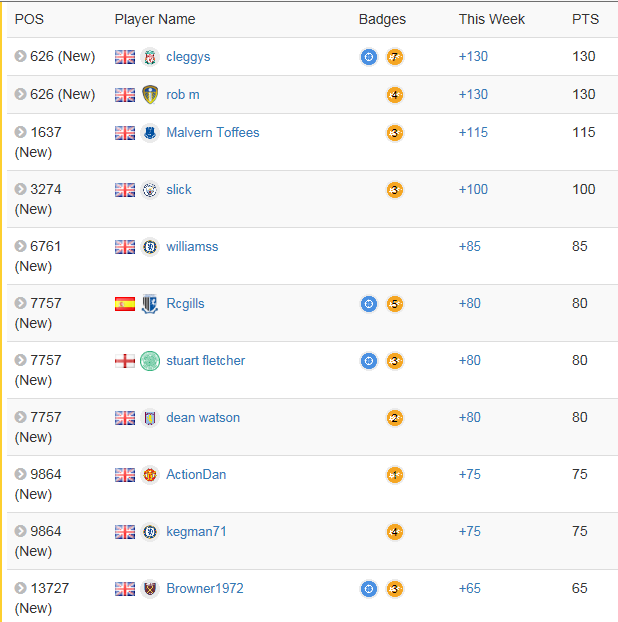
Task: Click the Spain flag beside Rcgills
Action: [x=125, y=304]
